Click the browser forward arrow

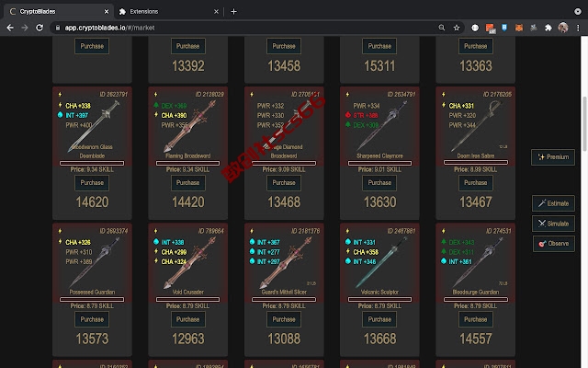[25, 28]
